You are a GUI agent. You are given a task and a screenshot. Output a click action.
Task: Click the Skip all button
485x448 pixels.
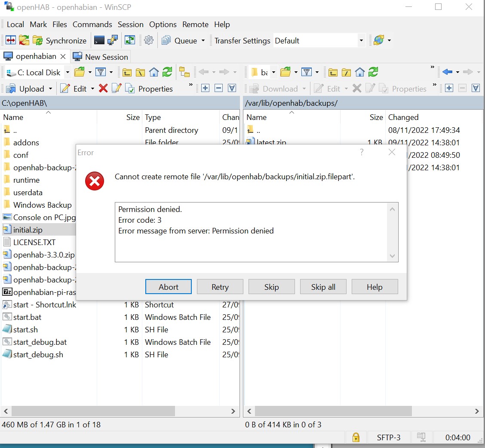(x=323, y=287)
